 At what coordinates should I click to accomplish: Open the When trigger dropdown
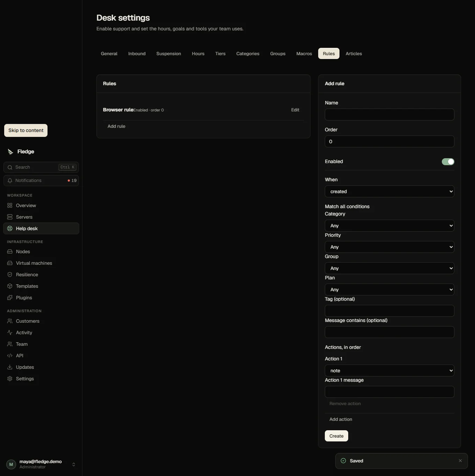[389, 191]
